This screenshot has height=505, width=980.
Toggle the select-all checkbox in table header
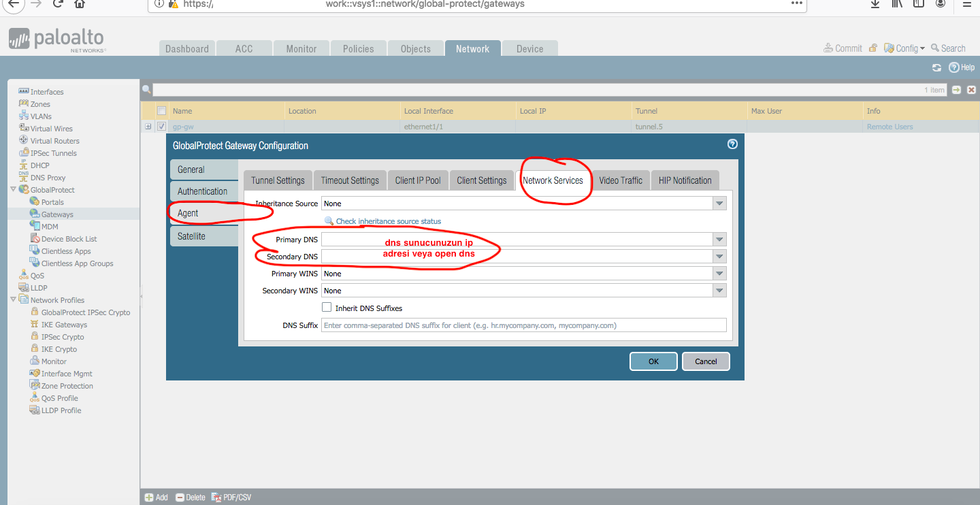point(161,111)
